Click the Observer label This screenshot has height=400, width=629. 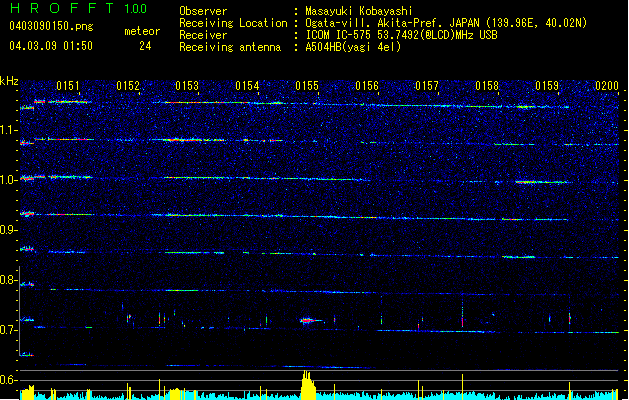click(203, 11)
